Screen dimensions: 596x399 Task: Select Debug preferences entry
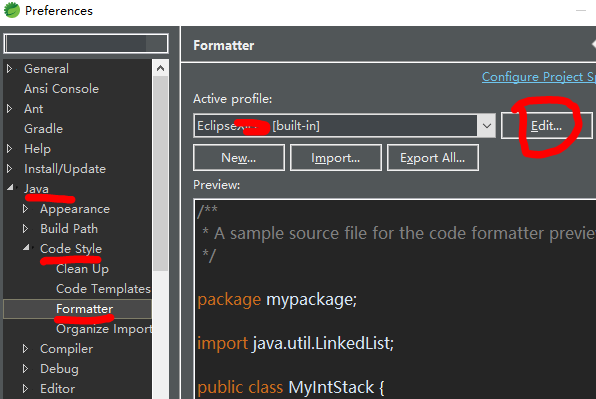tap(59, 369)
